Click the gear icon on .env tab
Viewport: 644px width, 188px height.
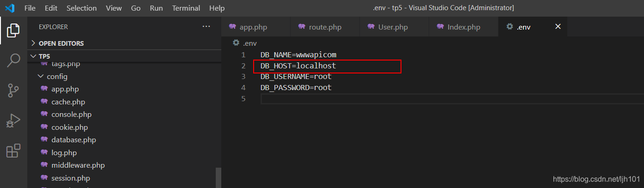click(510, 27)
